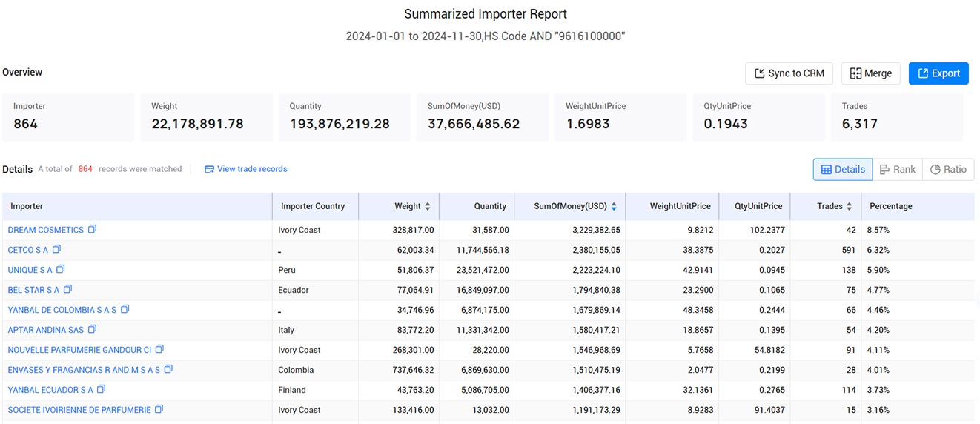The width and height of the screenshot is (980, 424).
Task: Open the ENVASES Y FRAGANCIAS R AND M S A S importer
Action: tap(84, 370)
